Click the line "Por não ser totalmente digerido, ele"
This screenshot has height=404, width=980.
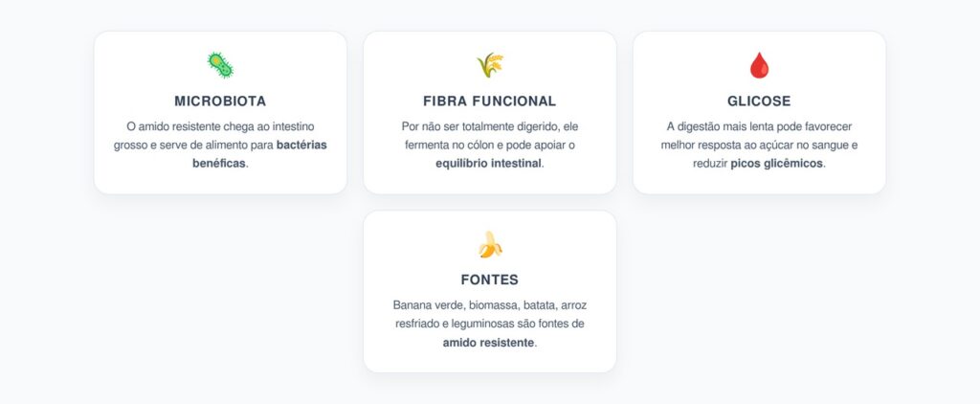(x=489, y=126)
